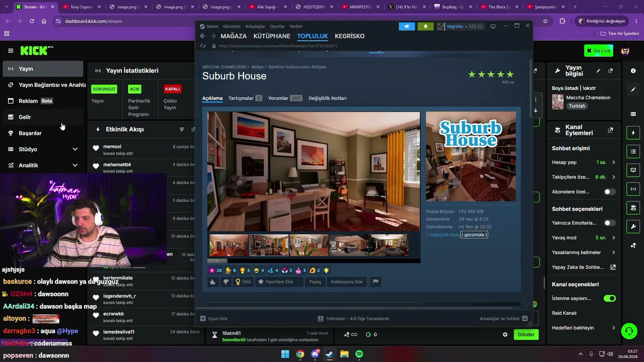Expand the Stüdyo sidebar section
The width and height of the screenshot is (644, 362).
[x=75, y=149]
